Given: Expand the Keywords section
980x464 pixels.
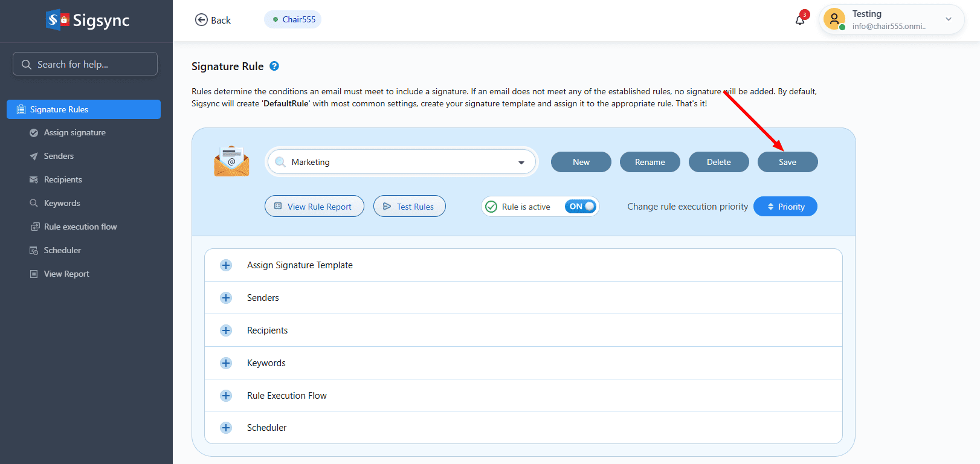Looking at the screenshot, I should pos(226,363).
